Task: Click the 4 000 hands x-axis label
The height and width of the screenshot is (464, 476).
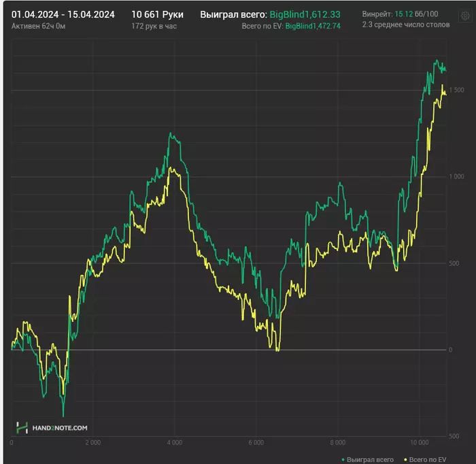Action: [175, 442]
